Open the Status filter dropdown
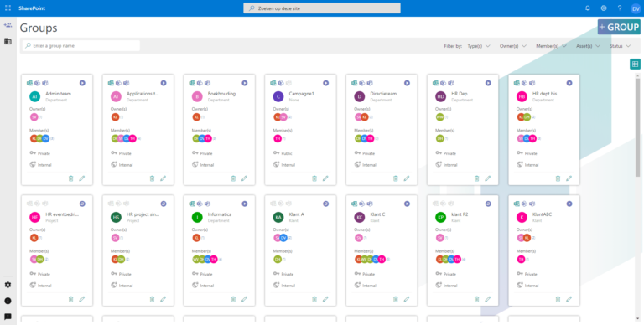644x325 pixels. (x=621, y=46)
